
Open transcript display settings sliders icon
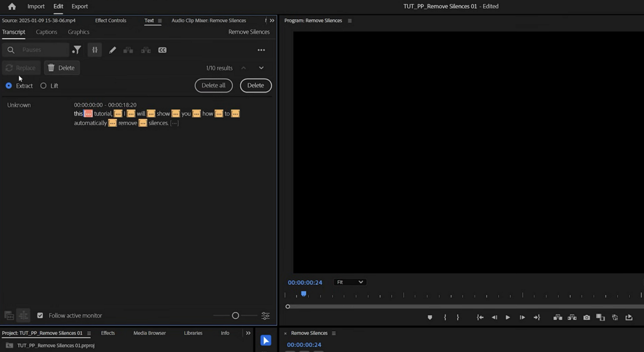tap(265, 316)
